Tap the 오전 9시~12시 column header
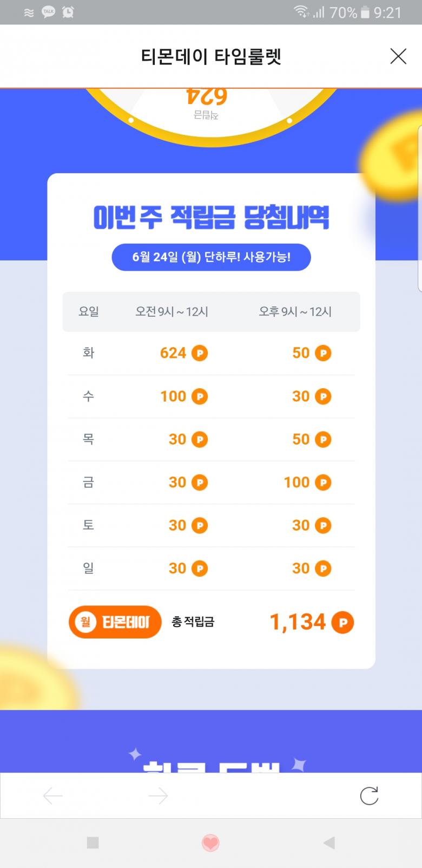Screen dimensions: 422x868 [172, 311]
